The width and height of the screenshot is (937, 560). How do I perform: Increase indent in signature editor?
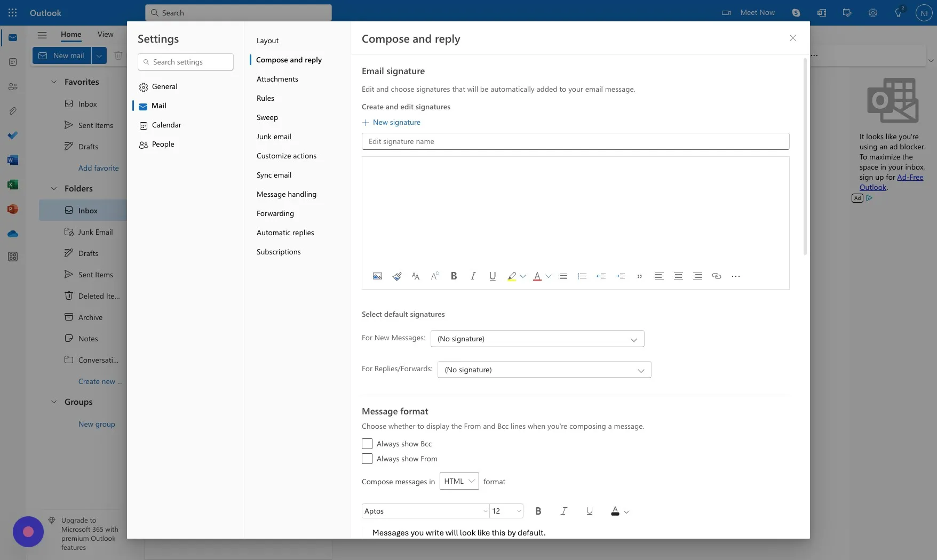click(620, 276)
